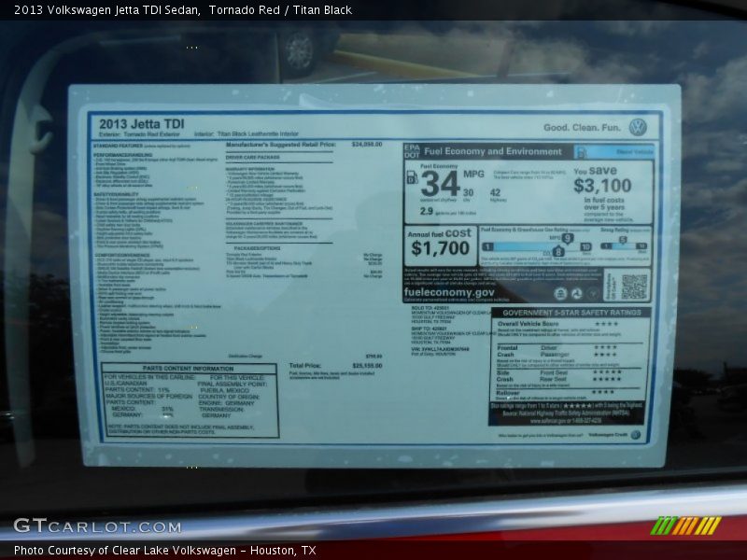Image resolution: width=747 pixels, height=560 pixels.
Task: Click the diesel fuel pump icon beside 34
Action: [x=412, y=177]
